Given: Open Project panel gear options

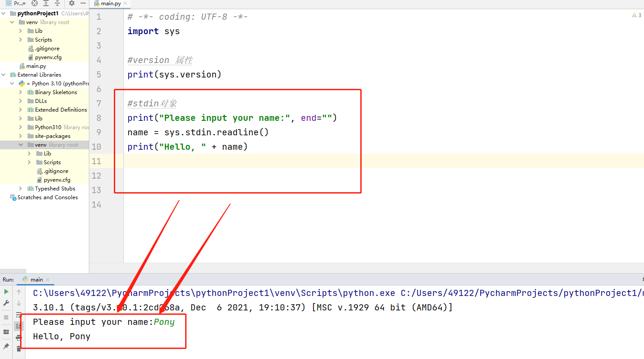Looking at the screenshot, I should coord(72,3).
